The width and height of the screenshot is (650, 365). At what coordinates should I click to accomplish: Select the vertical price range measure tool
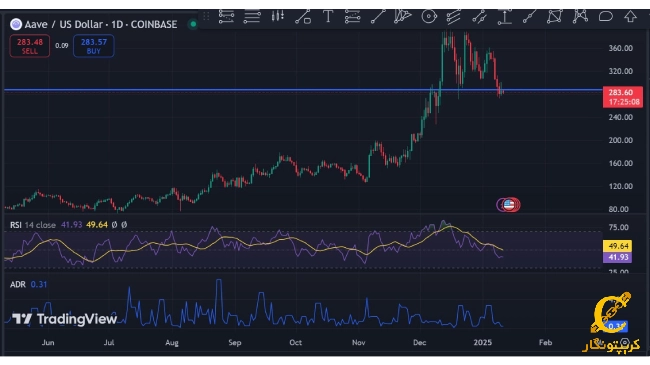pos(504,17)
